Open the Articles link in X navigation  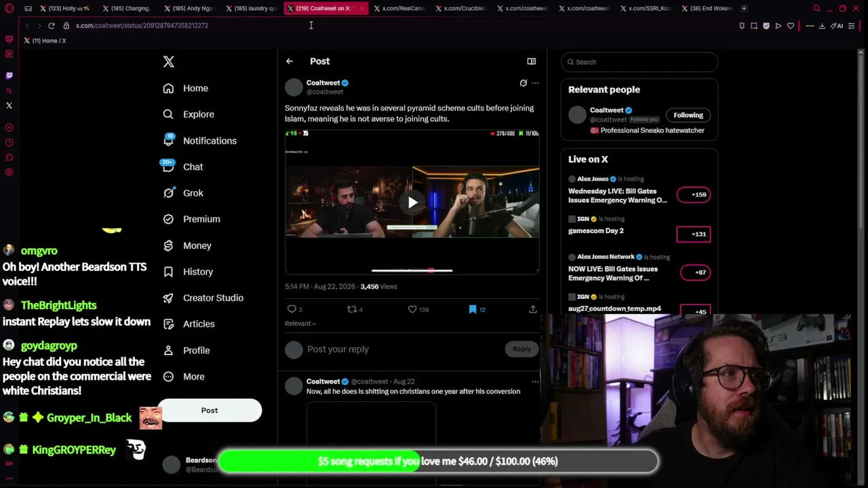click(189, 324)
